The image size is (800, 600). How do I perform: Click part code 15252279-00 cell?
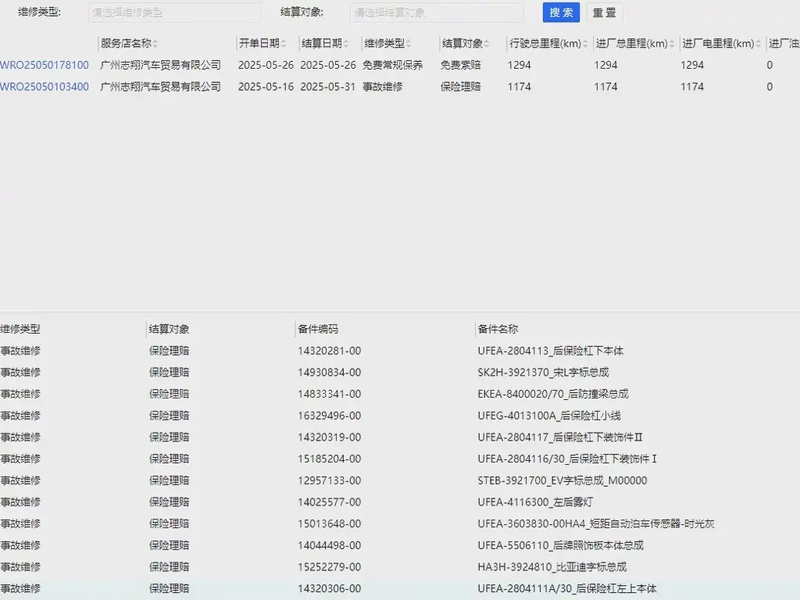[329, 567]
